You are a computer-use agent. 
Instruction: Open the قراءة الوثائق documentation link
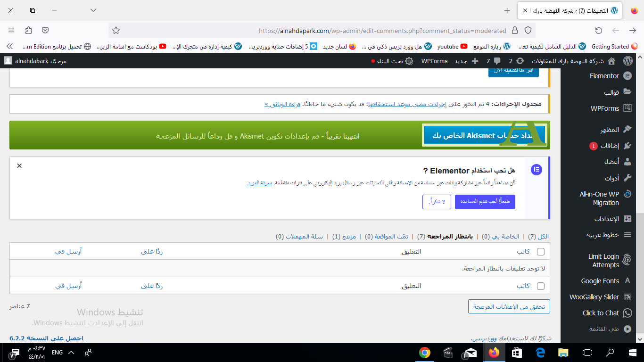tap(283, 104)
